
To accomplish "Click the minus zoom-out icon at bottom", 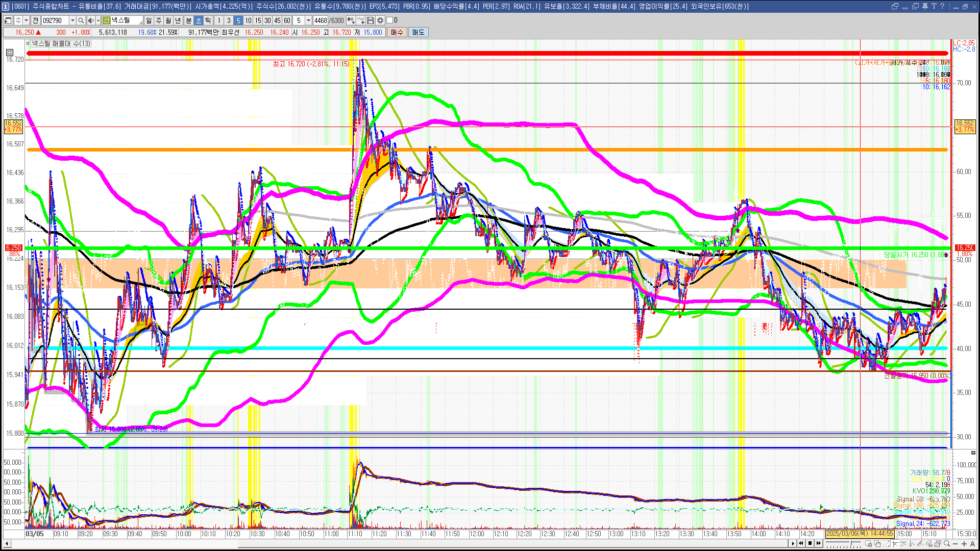I will click(x=955, y=543).
